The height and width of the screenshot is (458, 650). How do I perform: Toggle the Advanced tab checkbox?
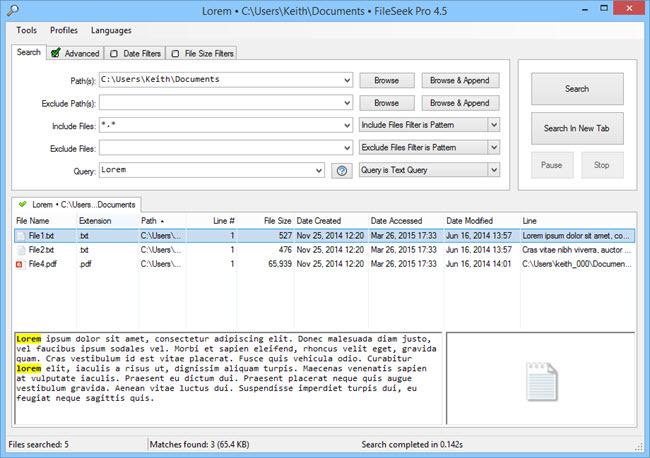(x=56, y=53)
